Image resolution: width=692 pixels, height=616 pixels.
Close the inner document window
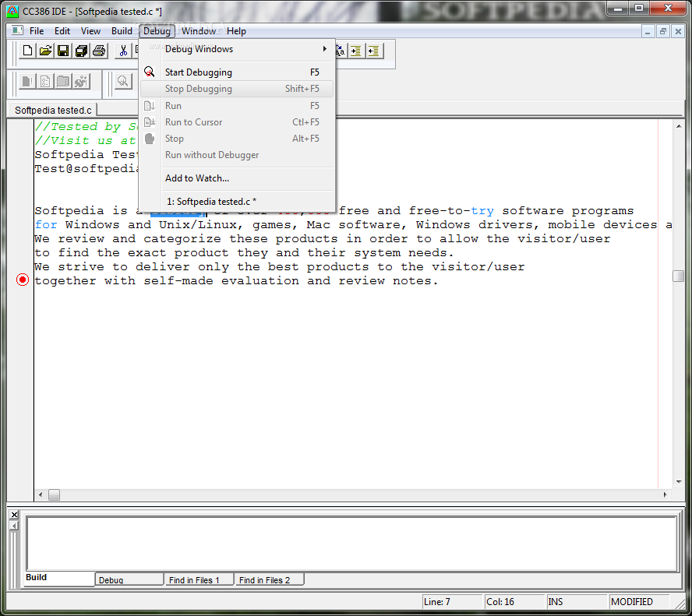(678, 31)
